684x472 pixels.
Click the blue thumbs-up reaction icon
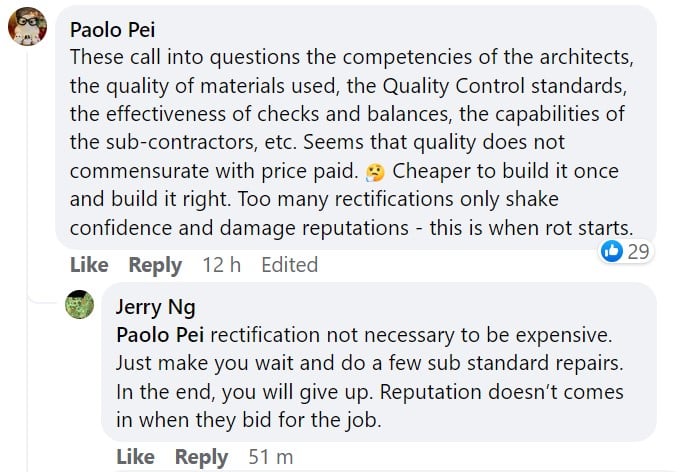pyautogui.click(x=612, y=251)
